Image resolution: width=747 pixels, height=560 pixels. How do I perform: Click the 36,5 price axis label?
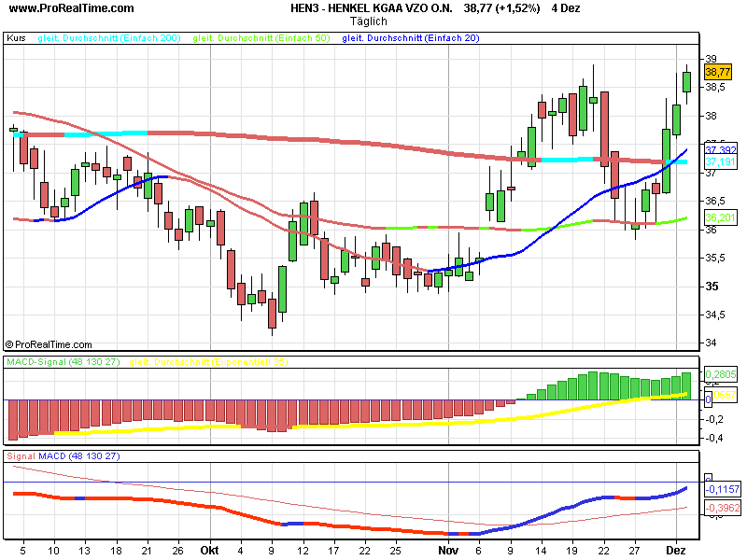point(715,201)
